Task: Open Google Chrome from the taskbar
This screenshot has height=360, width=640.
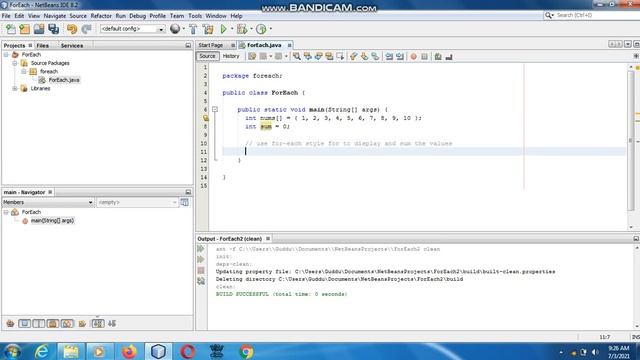Action: pos(246,351)
